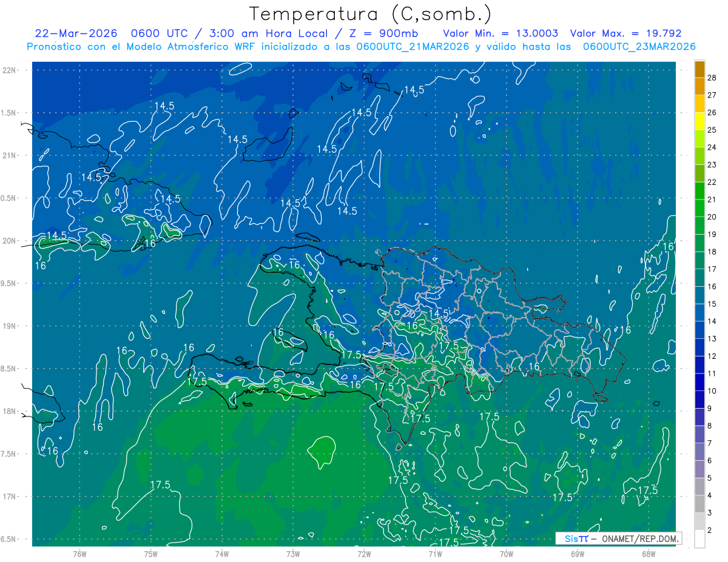Viewport: 728px width, 562px height.
Task: Select the dark blue 10 degree swatch
Action: click(699, 382)
